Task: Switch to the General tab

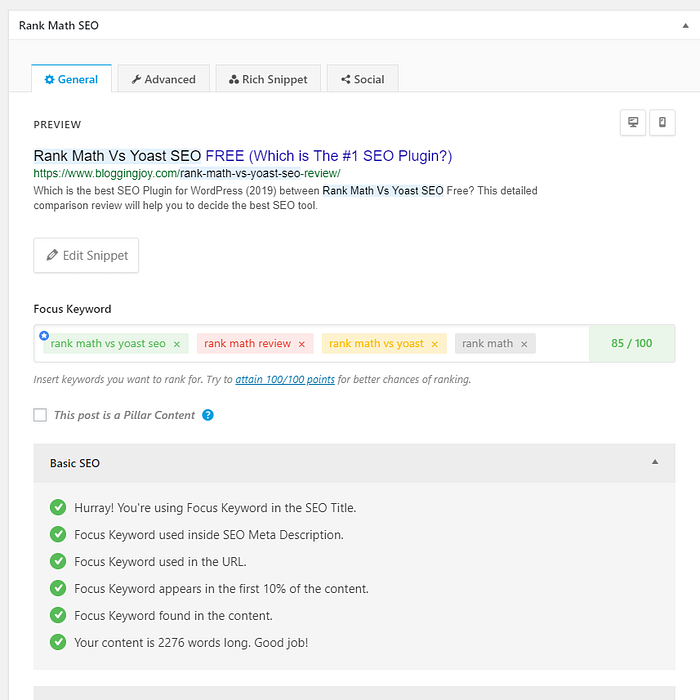Action: click(71, 79)
